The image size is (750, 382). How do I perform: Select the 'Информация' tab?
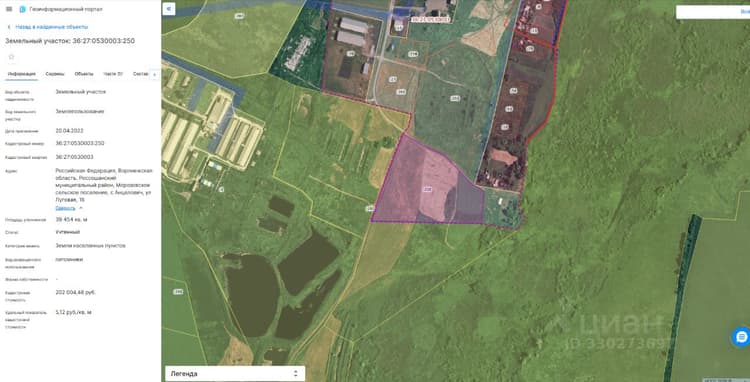coord(22,74)
